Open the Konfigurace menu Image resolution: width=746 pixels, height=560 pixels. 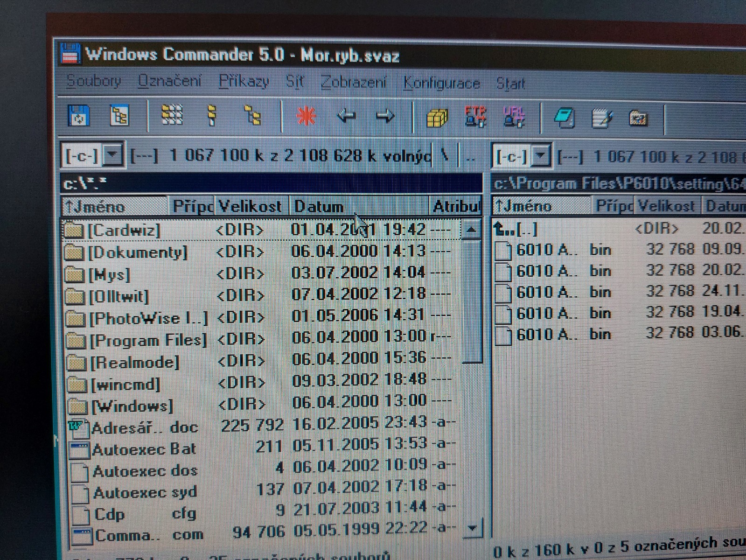441,84
